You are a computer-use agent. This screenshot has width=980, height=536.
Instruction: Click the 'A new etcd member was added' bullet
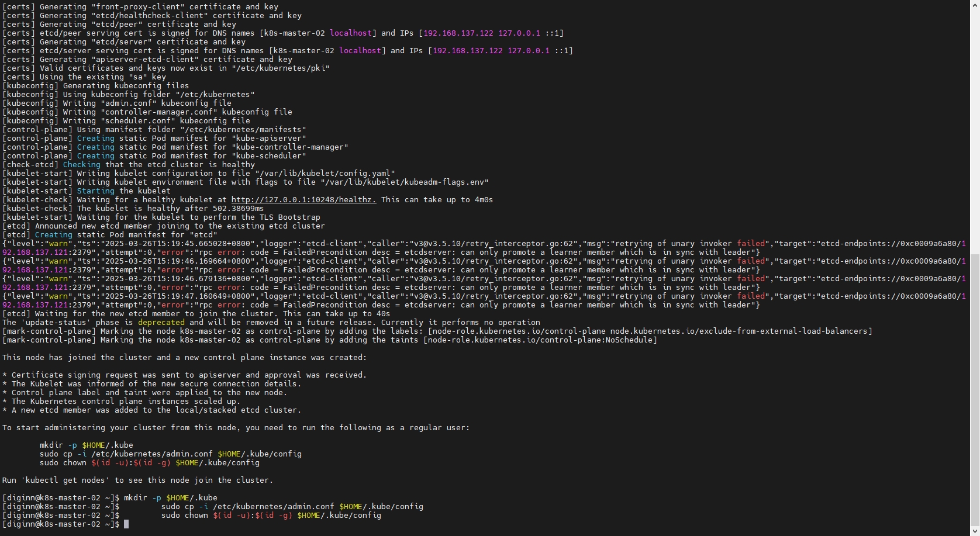click(151, 410)
